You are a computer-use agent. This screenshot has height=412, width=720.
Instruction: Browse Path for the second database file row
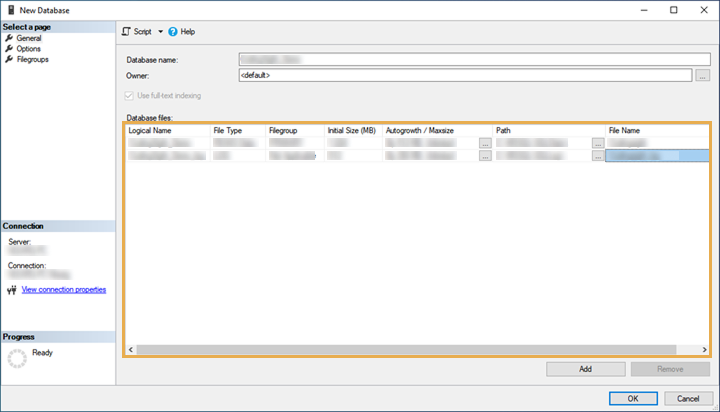coord(597,156)
